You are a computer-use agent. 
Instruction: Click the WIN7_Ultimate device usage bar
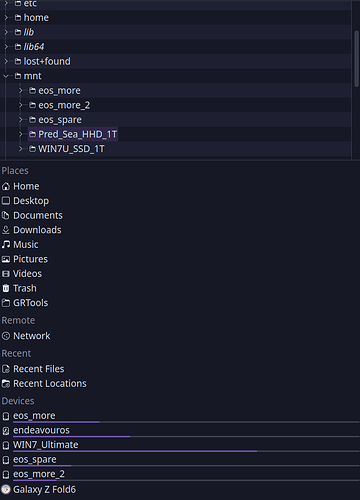186,451
